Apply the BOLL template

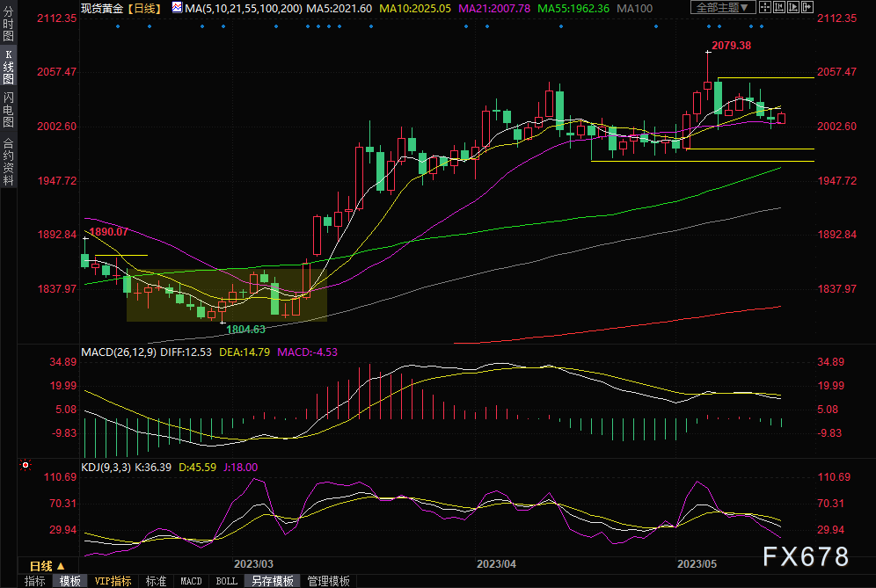coord(226,581)
